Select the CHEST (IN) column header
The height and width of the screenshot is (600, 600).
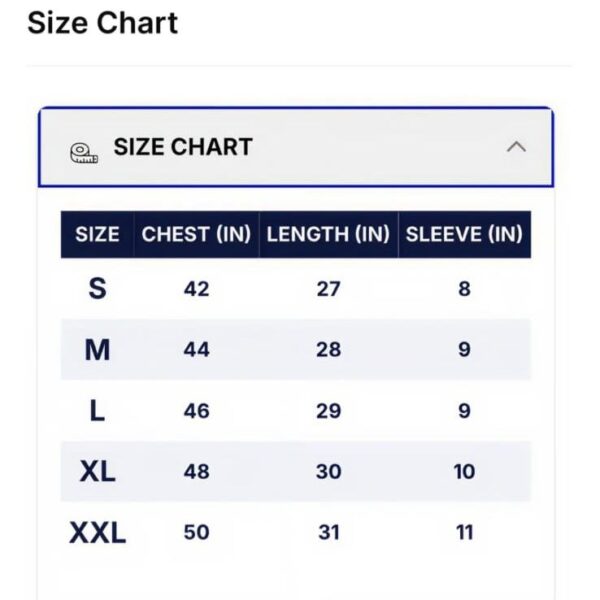pyautogui.click(x=196, y=234)
